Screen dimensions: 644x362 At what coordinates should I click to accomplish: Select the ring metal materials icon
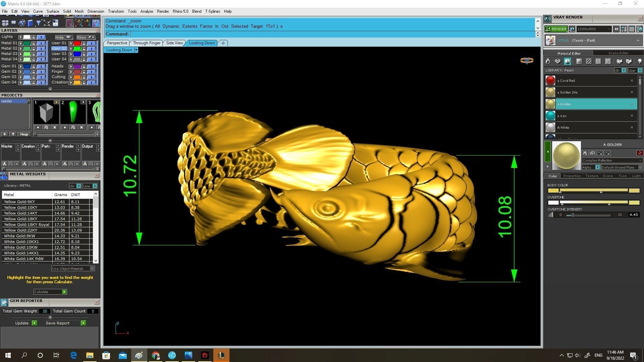point(548,61)
